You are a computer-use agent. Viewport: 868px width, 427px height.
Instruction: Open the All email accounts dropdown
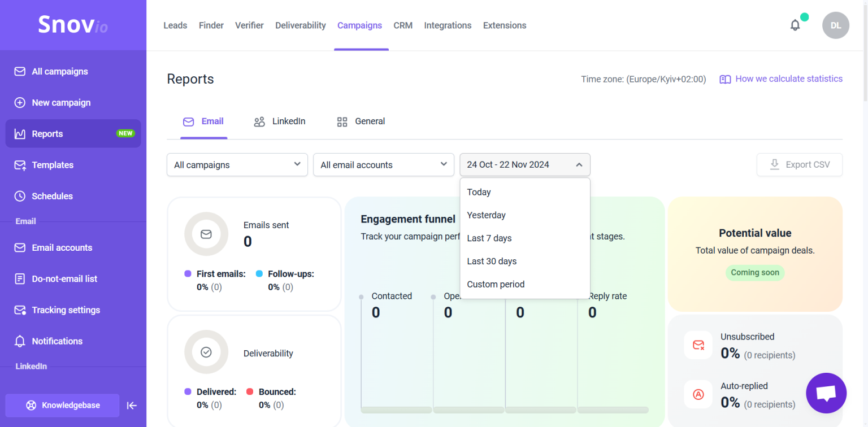click(384, 165)
